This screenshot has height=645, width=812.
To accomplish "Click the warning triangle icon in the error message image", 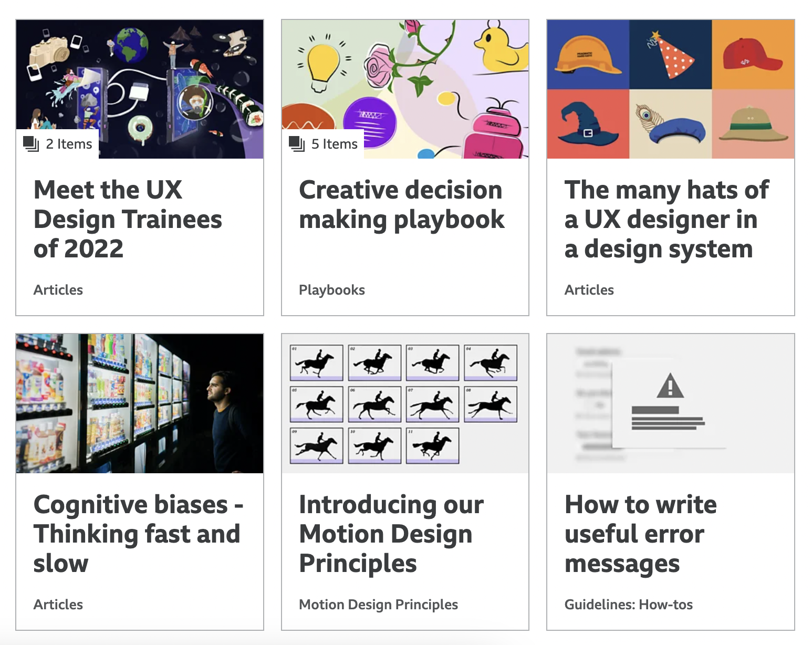I will [x=670, y=386].
